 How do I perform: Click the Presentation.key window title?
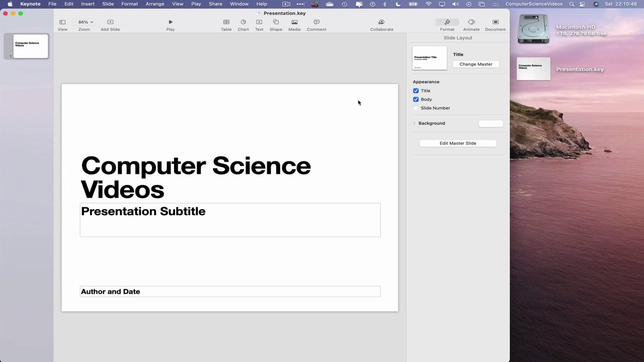tap(285, 13)
